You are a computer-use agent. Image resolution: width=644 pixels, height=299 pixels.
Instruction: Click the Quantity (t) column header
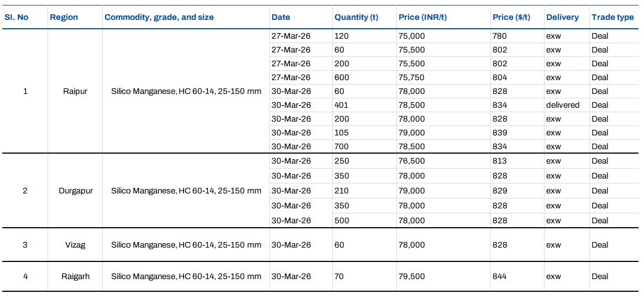tap(356, 17)
